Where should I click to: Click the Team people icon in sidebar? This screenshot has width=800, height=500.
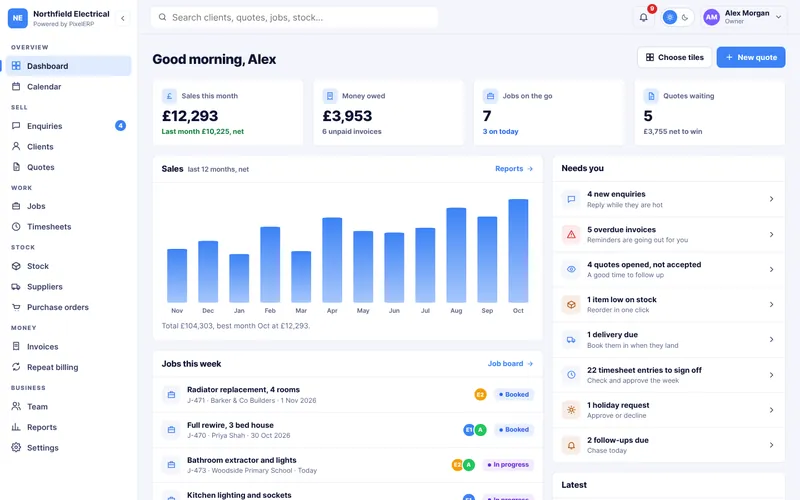click(16, 407)
